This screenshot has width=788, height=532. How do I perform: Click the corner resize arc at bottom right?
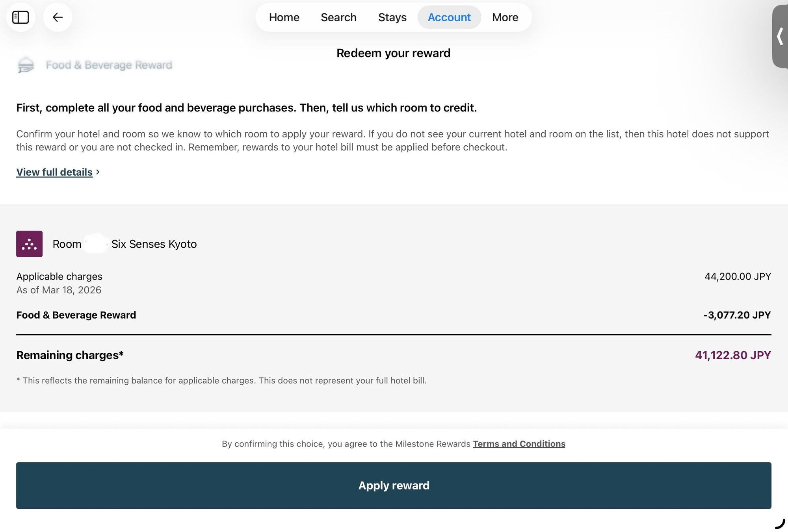[x=780, y=524]
